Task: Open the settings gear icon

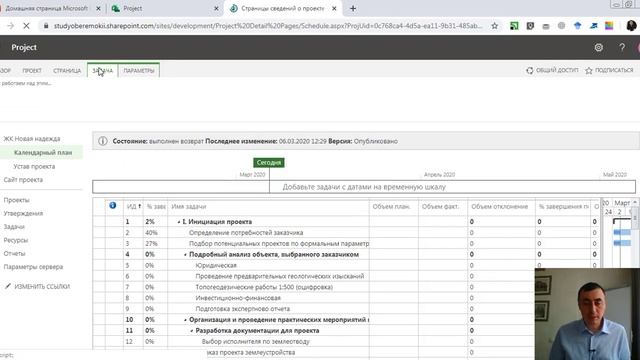Action: [x=598, y=47]
